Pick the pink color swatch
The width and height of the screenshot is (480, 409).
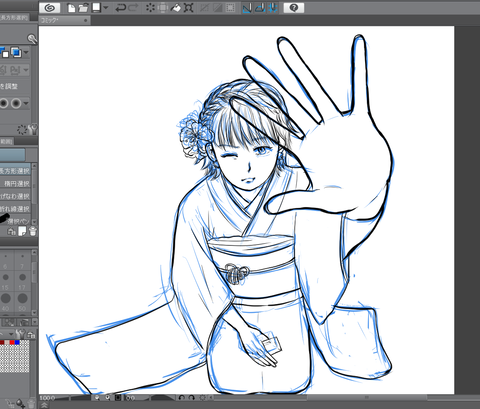point(7,342)
